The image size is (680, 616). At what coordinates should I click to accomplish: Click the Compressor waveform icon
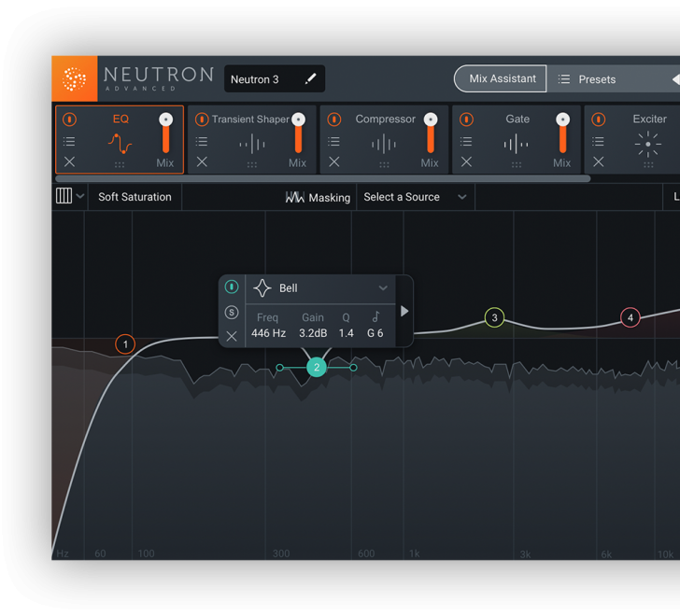pyautogui.click(x=384, y=145)
